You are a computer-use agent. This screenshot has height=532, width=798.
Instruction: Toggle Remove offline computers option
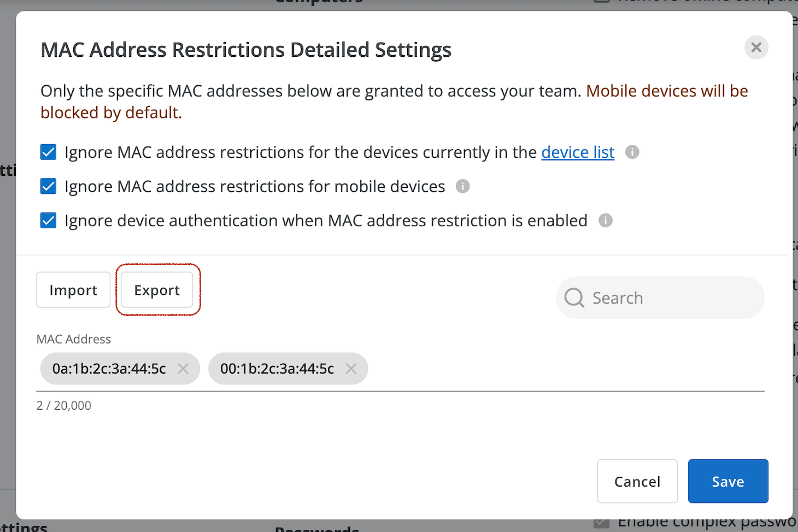click(600, 2)
